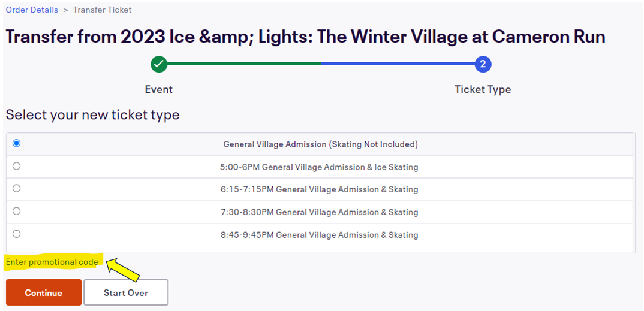Open the Order Details breadcrumb link

32,10
